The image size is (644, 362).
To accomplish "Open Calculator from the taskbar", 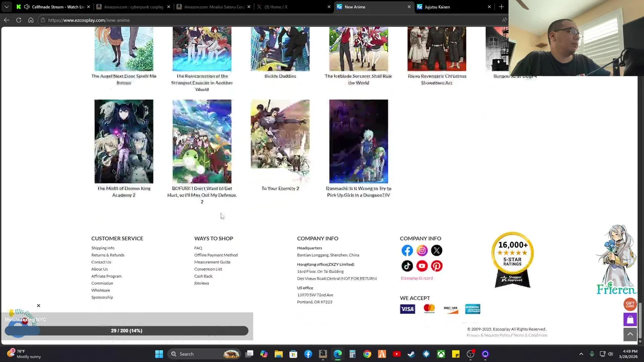I will 352,354.
